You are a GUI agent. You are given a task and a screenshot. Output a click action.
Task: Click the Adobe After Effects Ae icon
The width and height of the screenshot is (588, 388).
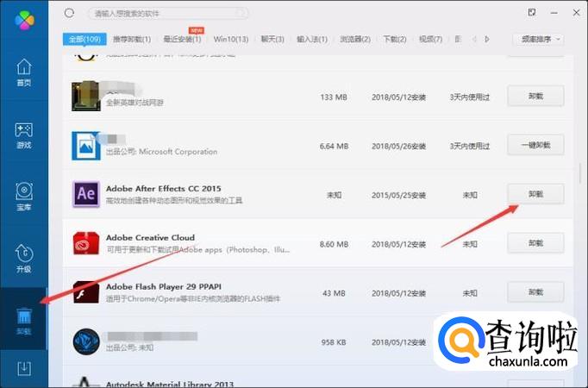click(86, 194)
